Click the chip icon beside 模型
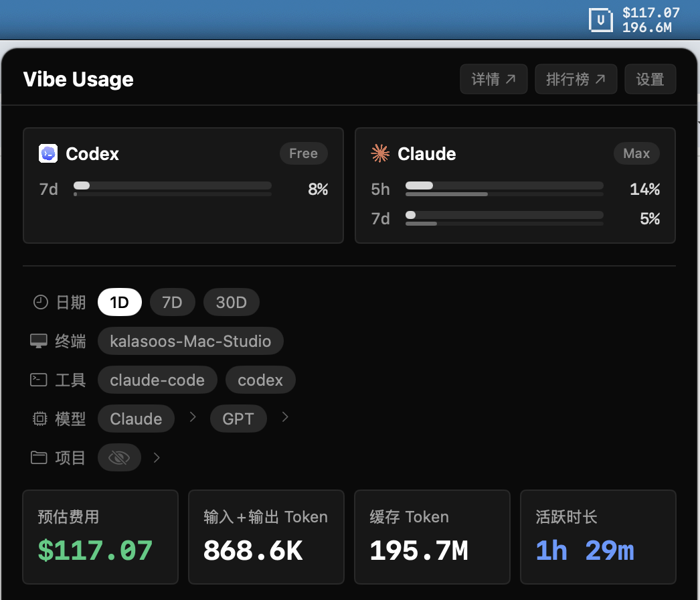The width and height of the screenshot is (700, 600). 39,419
